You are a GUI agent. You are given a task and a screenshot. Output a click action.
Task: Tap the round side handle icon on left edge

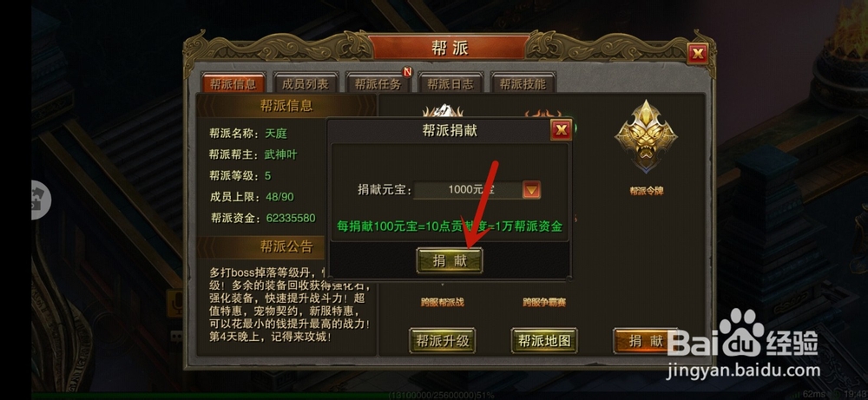tap(41, 200)
